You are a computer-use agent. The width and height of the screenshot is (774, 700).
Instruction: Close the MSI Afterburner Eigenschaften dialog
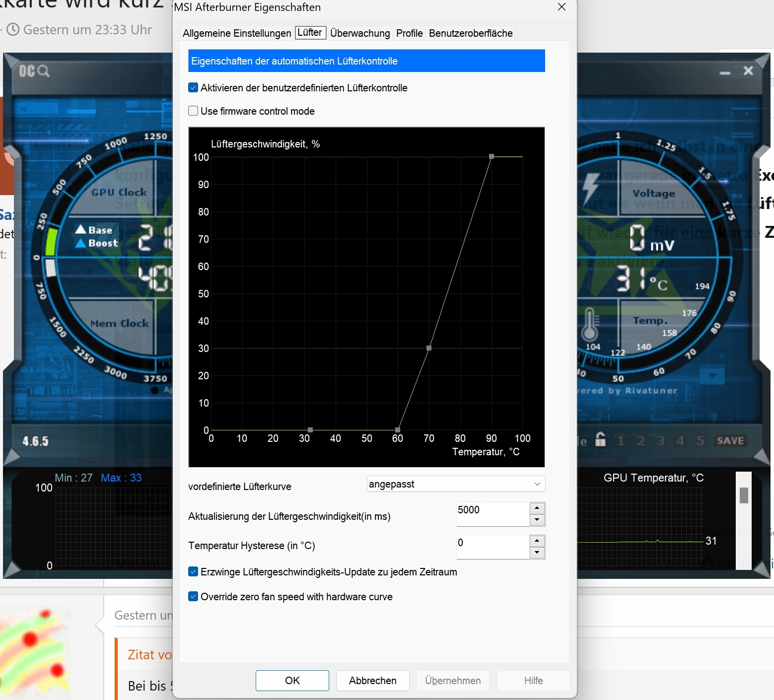coord(562,7)
